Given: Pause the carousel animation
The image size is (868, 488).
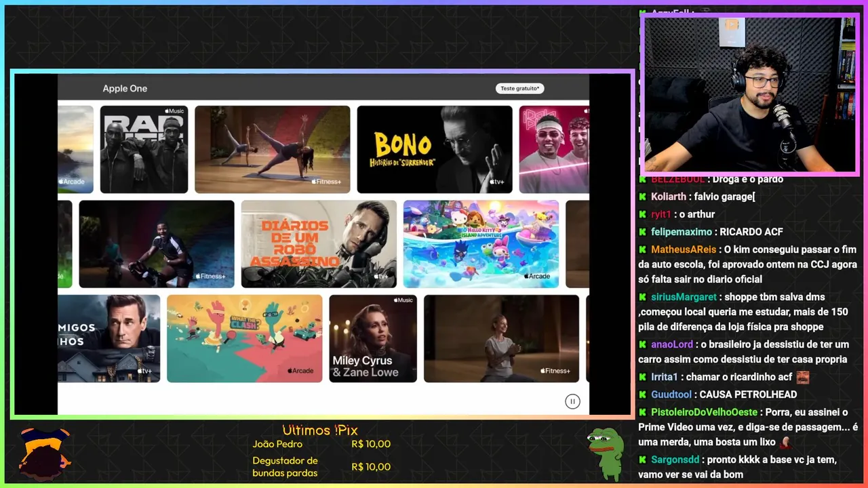Looking at the screenshot, I should (x=572, y=401).
